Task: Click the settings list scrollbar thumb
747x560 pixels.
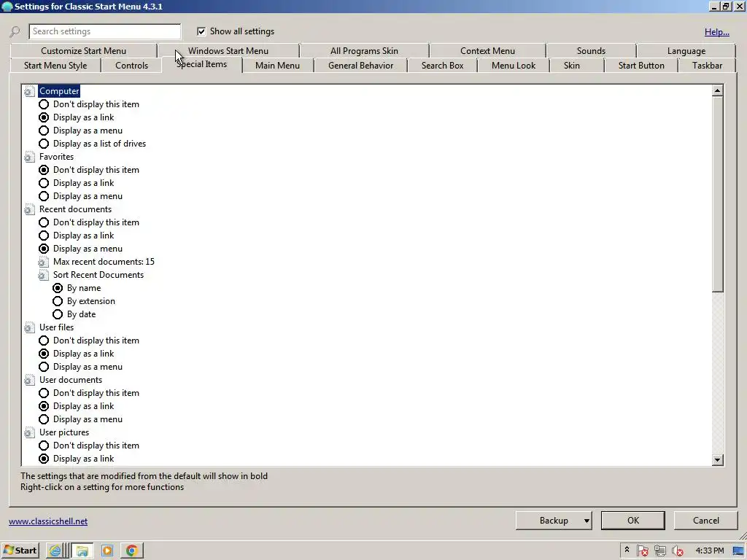Action: (718, 194)
